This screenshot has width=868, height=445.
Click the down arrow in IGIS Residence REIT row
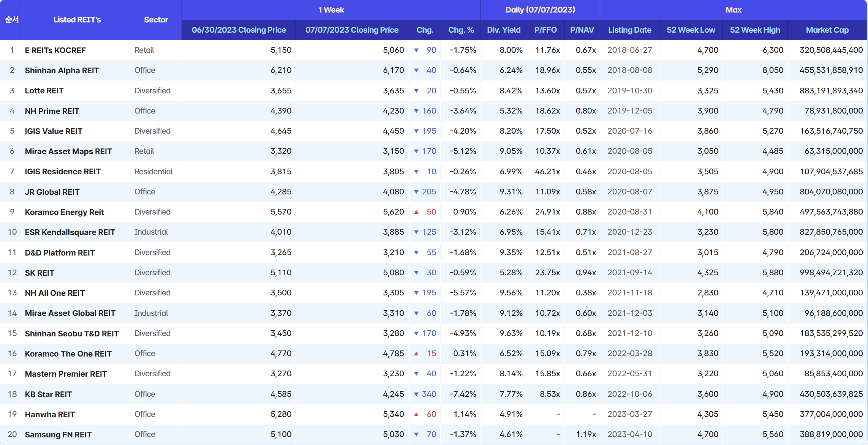416,172
